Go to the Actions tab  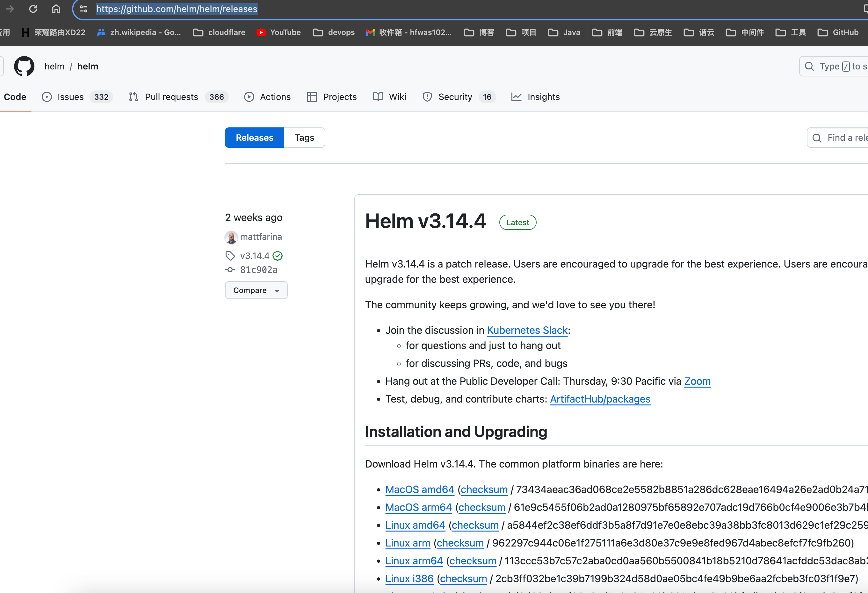point(267,97)
